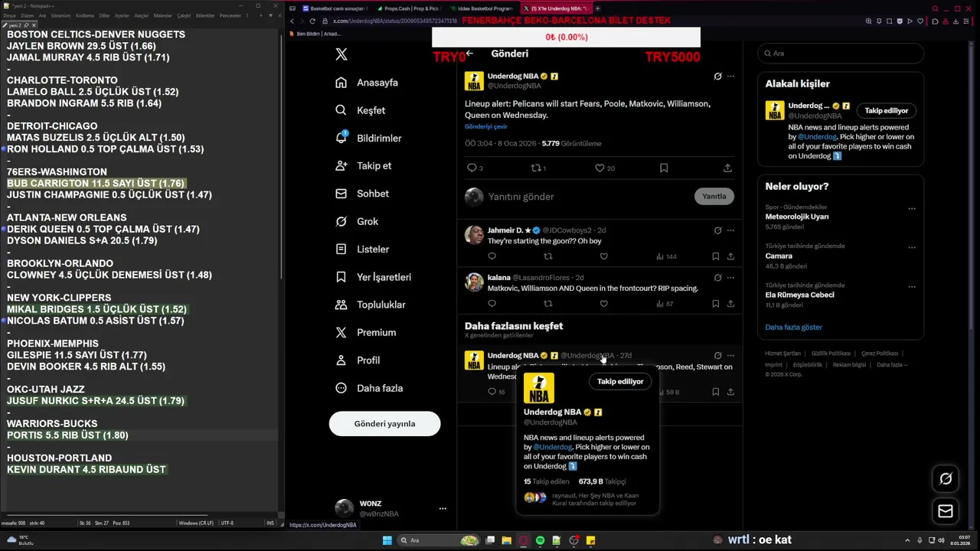Open Bildirimler notifications
Image resolution: width=980 pixels, height=551 pixels.
point(368,138)
